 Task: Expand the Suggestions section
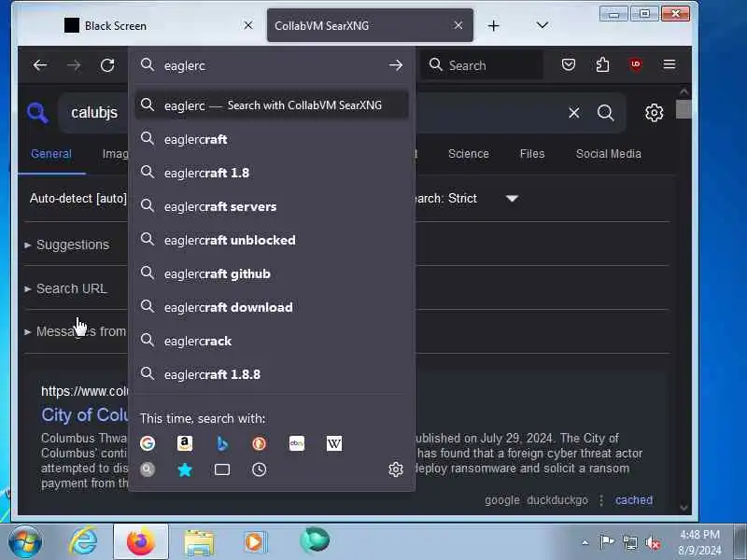coord(66,245)
